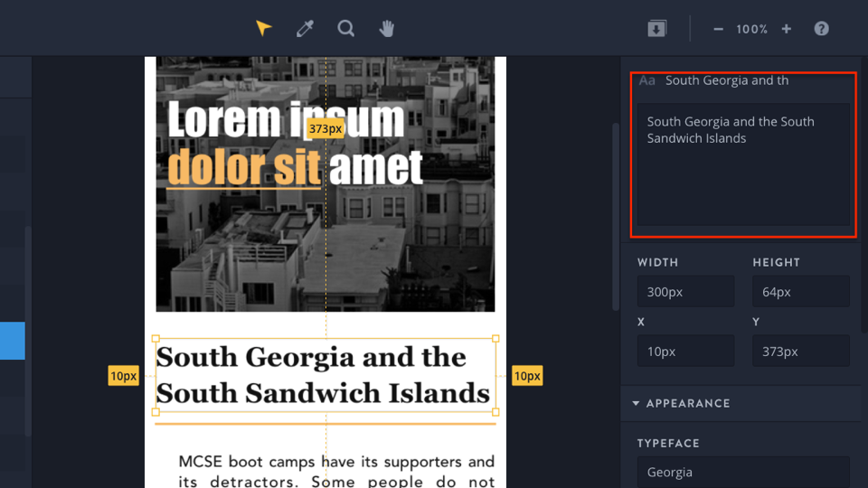868x488 pixels.
Task: Zoom in with the plus button
Action: 786,29
